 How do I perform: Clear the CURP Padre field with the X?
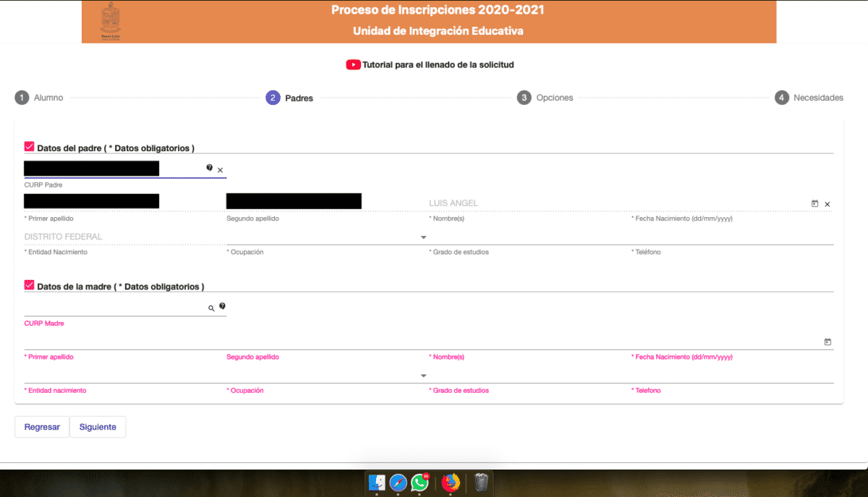[220, 170]
